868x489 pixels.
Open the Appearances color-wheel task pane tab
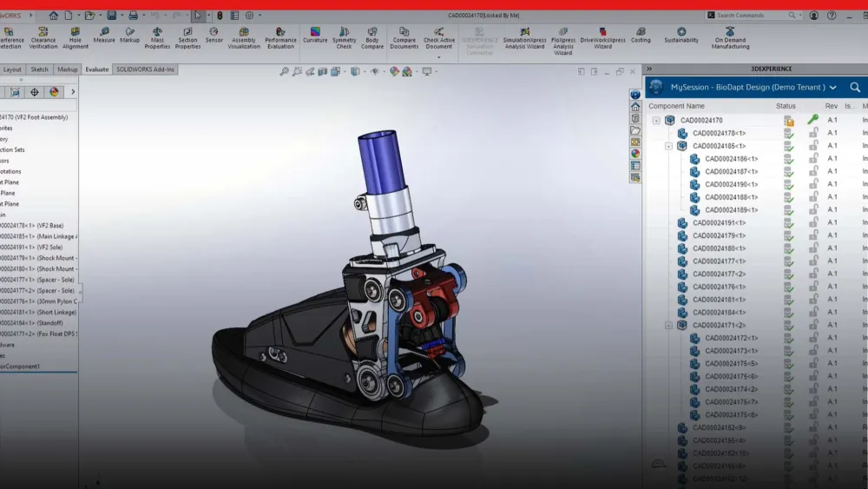click(635, 154)
